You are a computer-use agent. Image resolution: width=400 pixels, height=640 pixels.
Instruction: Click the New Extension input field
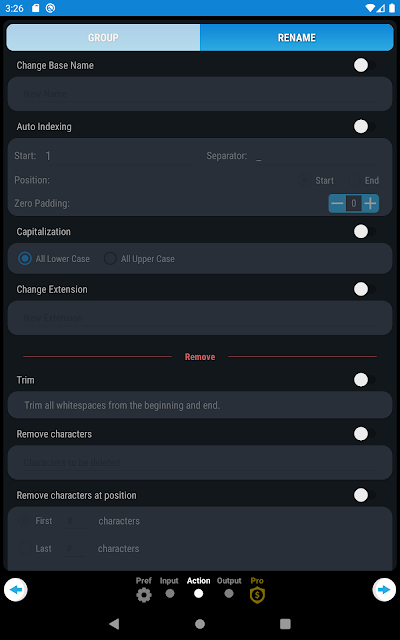[200, 318]
